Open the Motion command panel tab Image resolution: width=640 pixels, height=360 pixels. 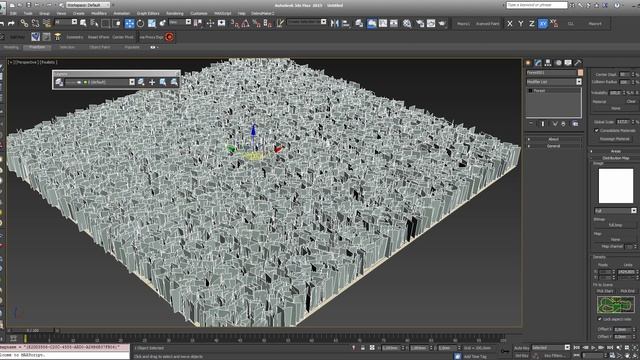(558, 62)
